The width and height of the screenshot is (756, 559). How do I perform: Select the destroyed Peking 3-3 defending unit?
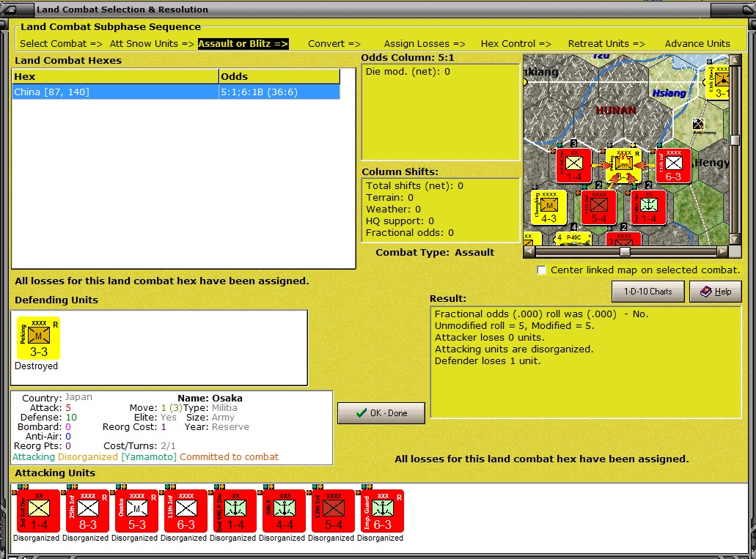pos(39,338)
